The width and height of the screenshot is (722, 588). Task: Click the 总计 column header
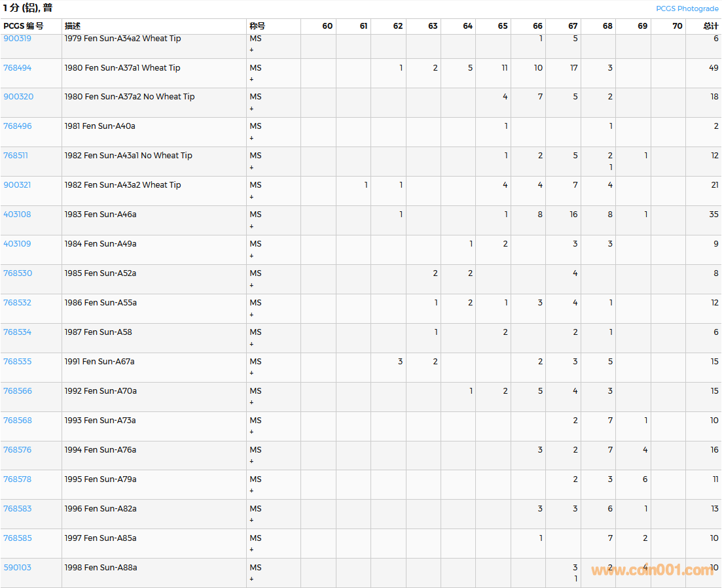click(x=710, y=26)
